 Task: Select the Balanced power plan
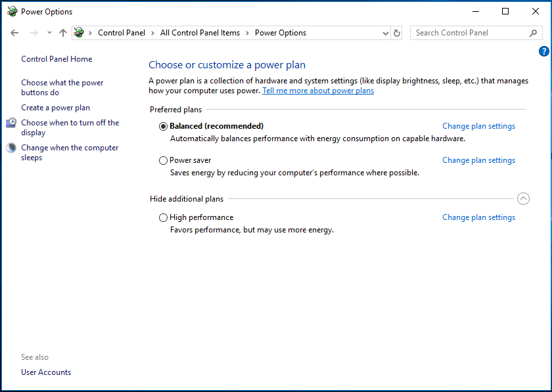pos(163,126)
